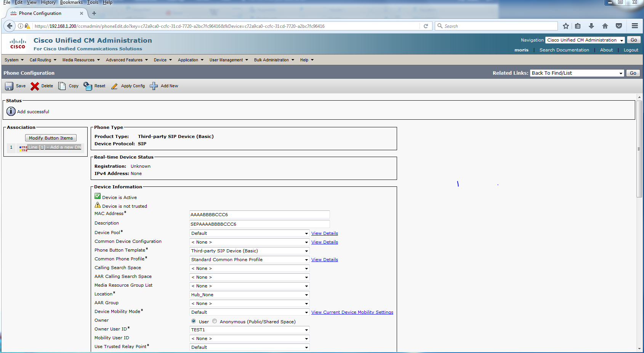Open the Bulk Administration menu
This screenshot has width=644, height=353.
click(274, 60)
